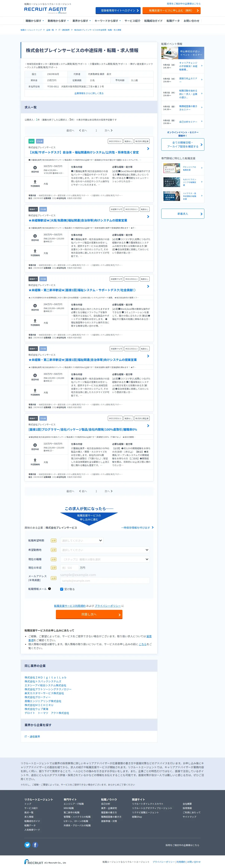Screen dimensions: 225x868
Task: Open arrow for [面接1回]プログラマー listing
Action: [x=148, y=426]
